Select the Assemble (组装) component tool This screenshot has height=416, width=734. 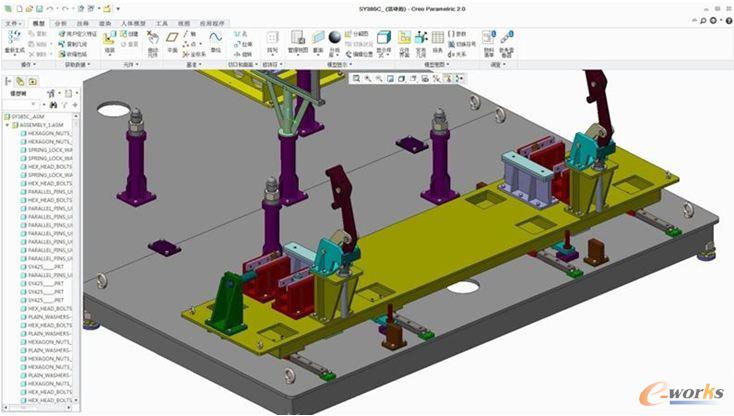(x=111, y=41)
